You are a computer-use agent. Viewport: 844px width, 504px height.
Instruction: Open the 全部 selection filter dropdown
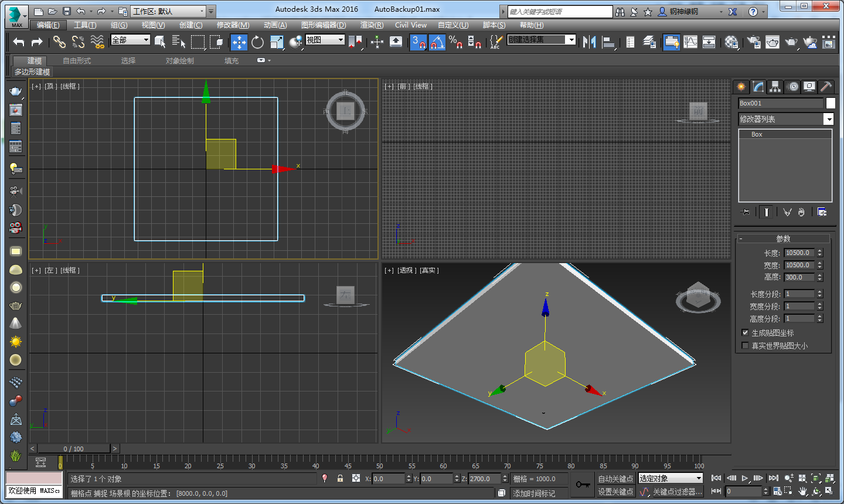131,40
